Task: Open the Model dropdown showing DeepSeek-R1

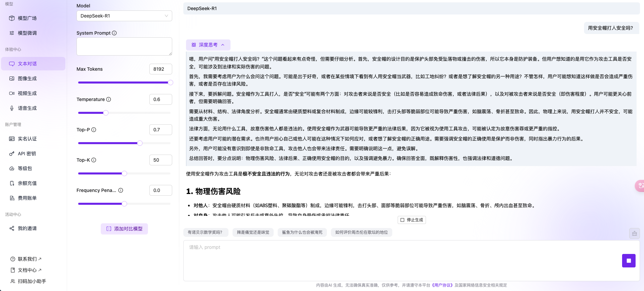Action: click(x=124, y=16)
